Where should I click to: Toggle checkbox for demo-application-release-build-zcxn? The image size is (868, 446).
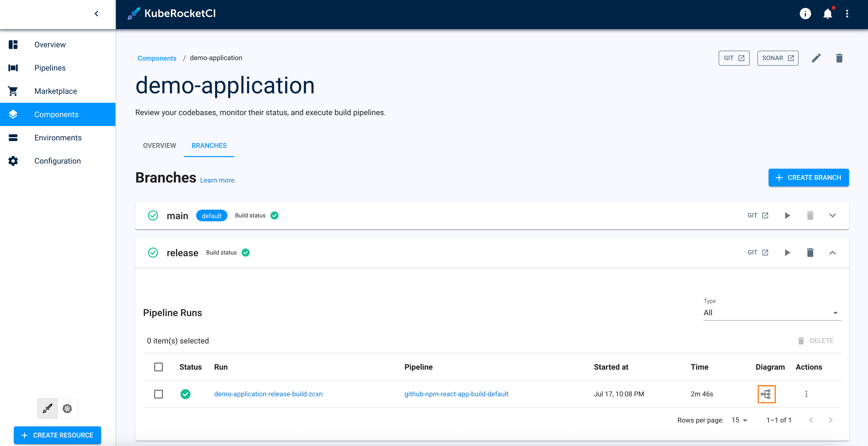pyautogui.click(x=159, y=394)
